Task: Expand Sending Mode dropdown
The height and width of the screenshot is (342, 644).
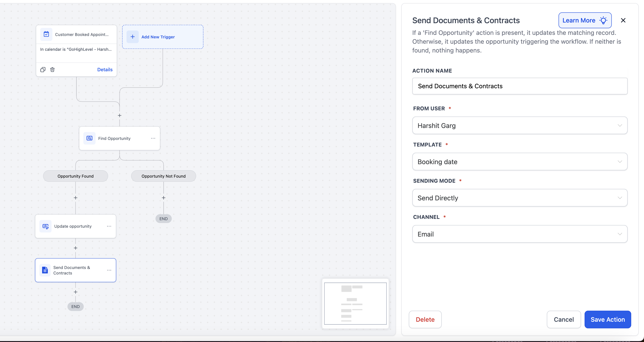Action: (x=519, y=198)
